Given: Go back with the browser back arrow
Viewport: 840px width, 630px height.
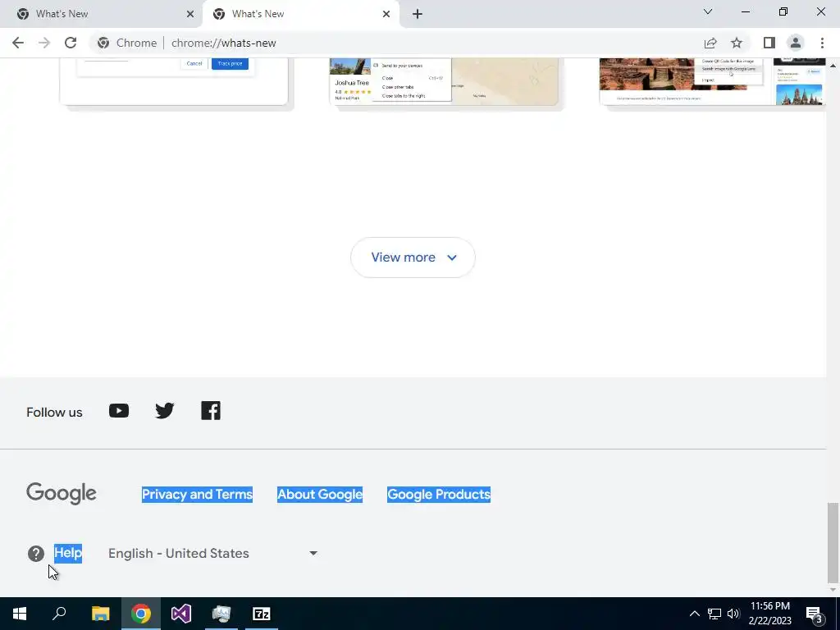Looking at the screenshot, I should [18, 43].
